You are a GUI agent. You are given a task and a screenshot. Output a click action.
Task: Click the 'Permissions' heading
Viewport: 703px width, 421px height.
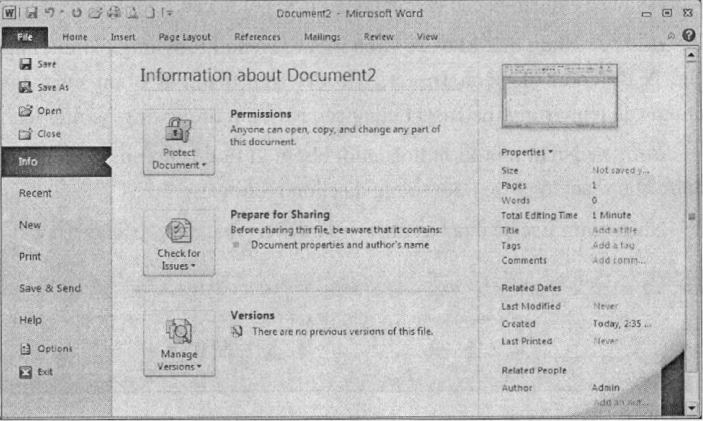click(x=261, y=114)
